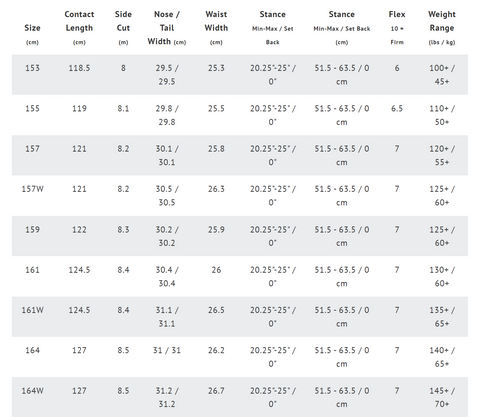
Task: Click the Nose / Tail Width header
Action: (167, 28)
